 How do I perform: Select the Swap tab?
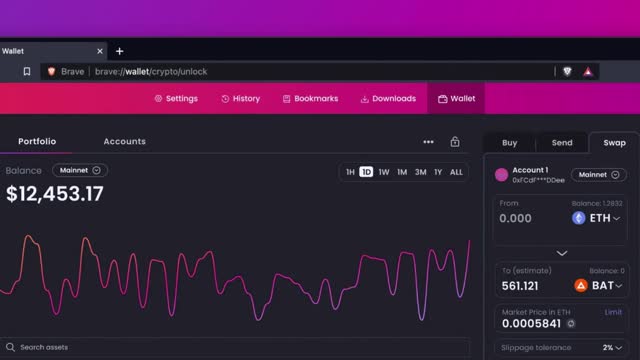pyautogui.click(x=614, y=143)
